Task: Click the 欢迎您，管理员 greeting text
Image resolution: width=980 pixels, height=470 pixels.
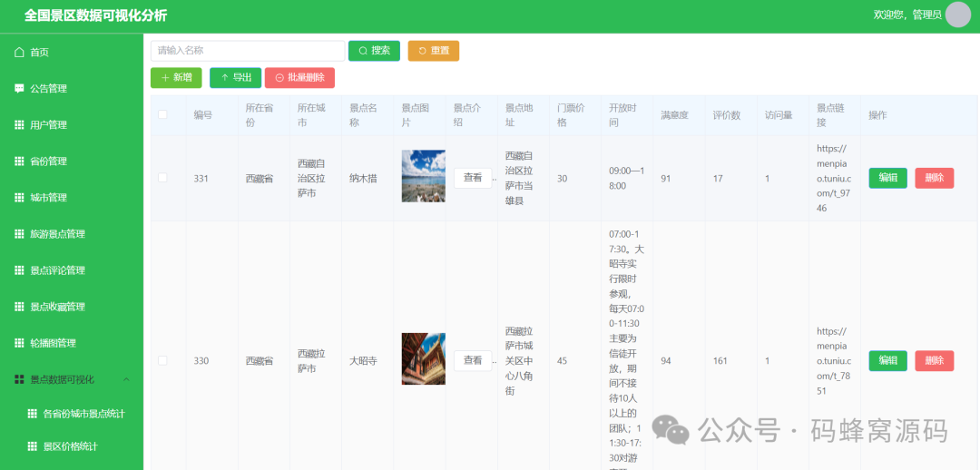Action: (x=906, y=15)
